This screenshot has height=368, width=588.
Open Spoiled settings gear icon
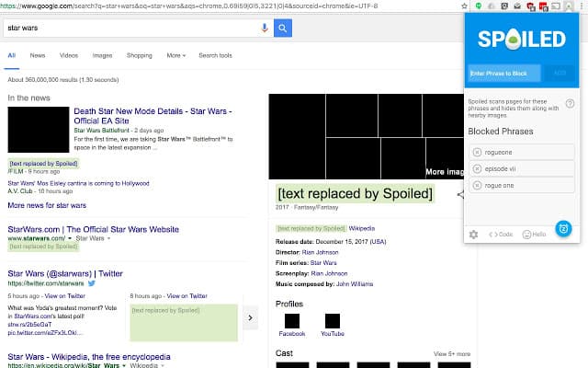pyautogui.click(x=474, y=235)
